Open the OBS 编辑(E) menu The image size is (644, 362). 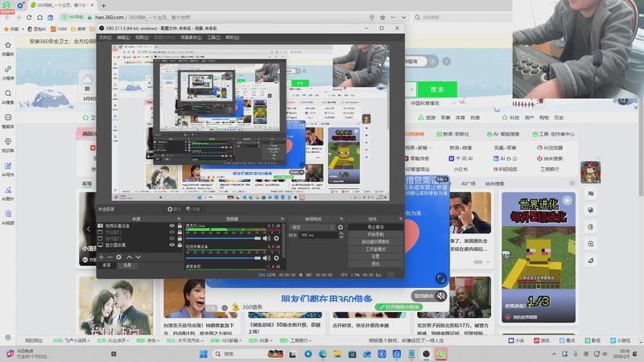pyautogui.click(x=123, y=37)
